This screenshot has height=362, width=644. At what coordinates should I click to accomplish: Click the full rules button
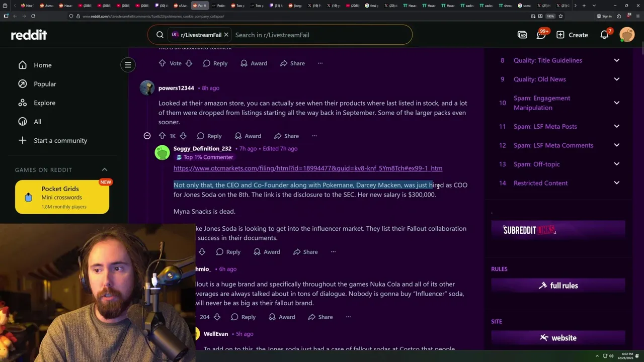point(558,286)
